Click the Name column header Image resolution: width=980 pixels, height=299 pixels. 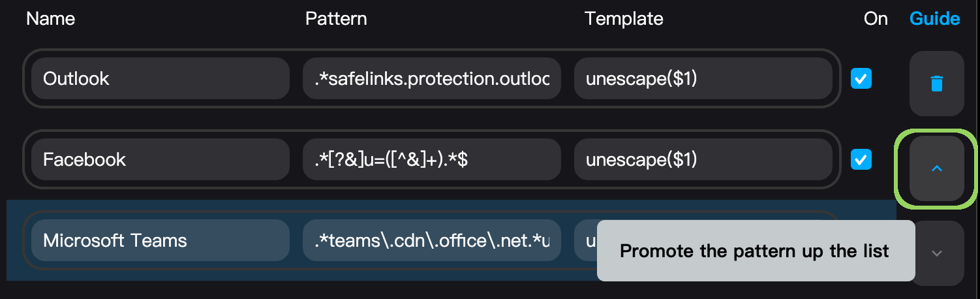pyautogui.click(x=50, y=18)
